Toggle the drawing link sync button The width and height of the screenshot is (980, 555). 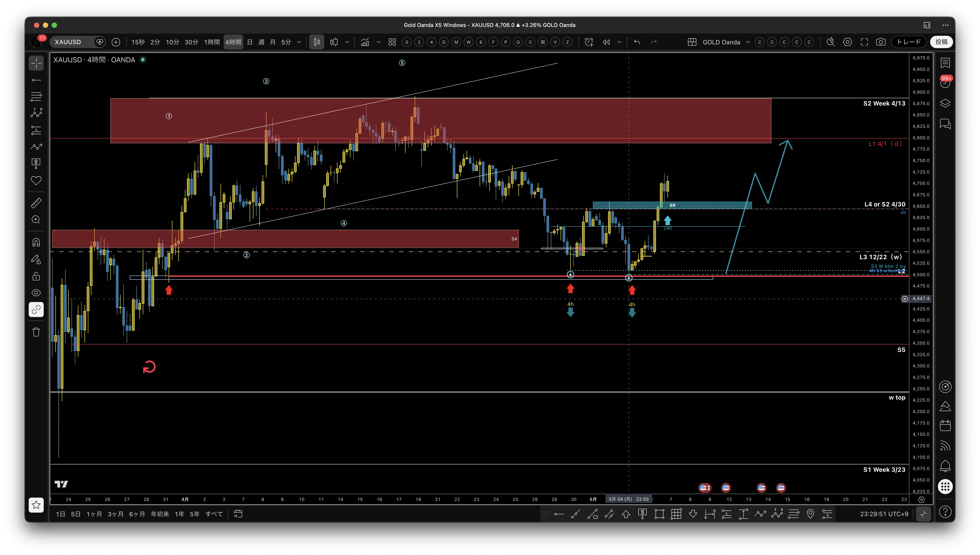tap(36, 310)
